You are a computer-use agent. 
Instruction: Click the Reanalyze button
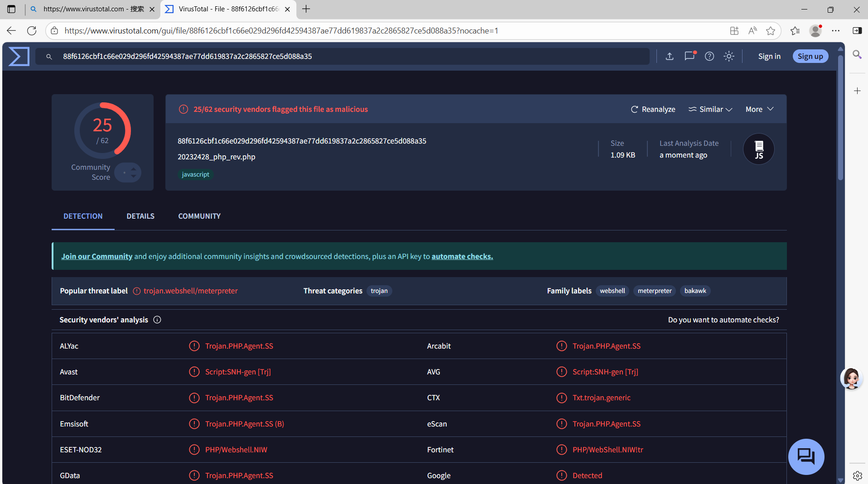[x=653, y=109]
